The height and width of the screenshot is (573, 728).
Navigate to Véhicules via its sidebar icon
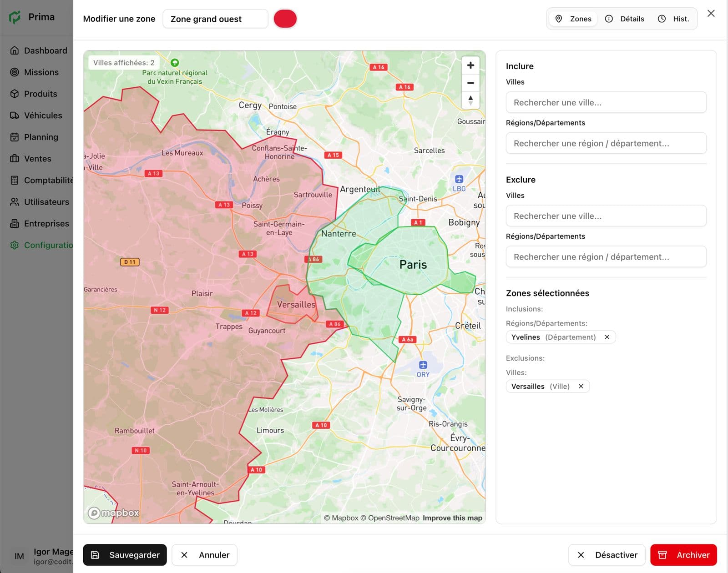click(15, 115)
